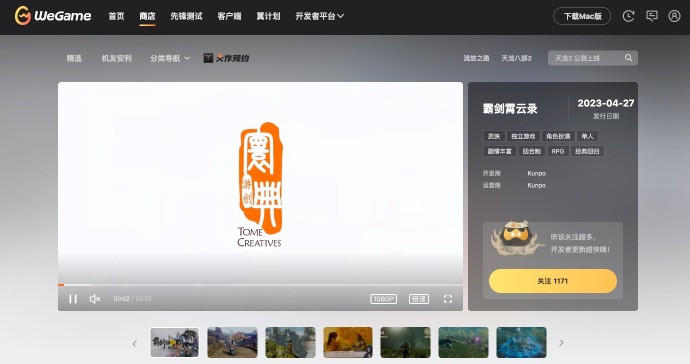Select the 单人 tag
This screenshot has height=364, width=690.
pos(587,136)
